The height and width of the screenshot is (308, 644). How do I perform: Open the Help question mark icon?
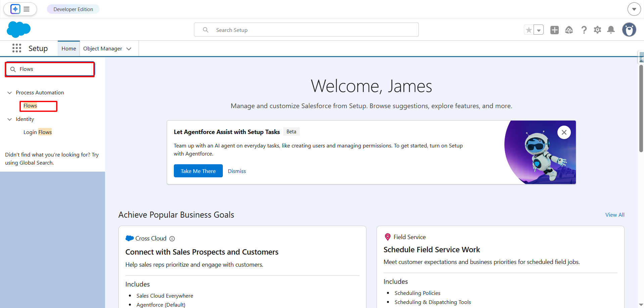[x=584, y=30]
